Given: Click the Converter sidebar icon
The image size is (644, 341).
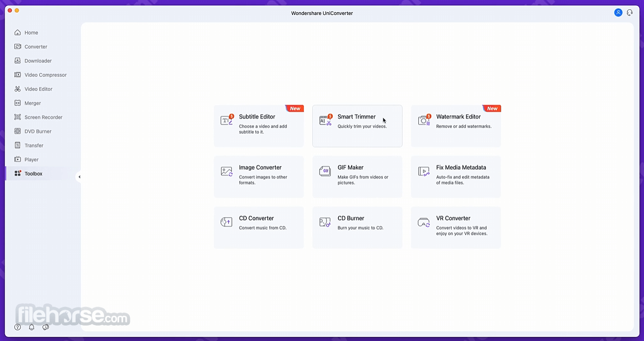Looking at the screenshot, I should coord(18,46).
